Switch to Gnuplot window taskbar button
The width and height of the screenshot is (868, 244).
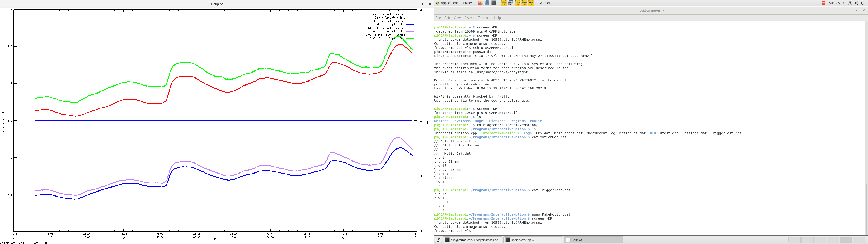pos(593,240)
